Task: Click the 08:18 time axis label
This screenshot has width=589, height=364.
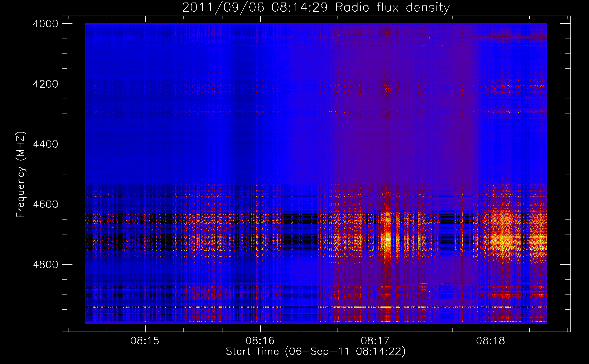Action: point(490,341)
